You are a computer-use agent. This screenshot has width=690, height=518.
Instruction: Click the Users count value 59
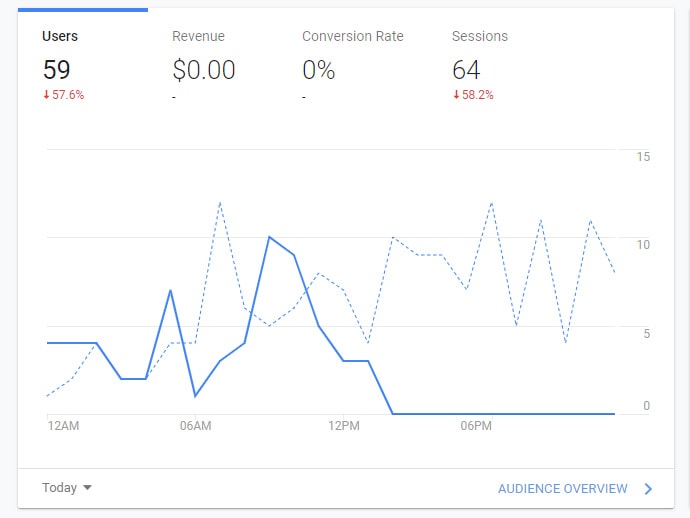pos(55,70)
